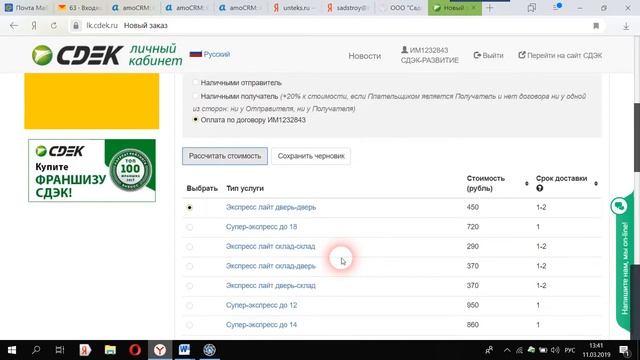
Task: Open the Экспресс лайт дверь-дверь service link
Action: (271, 207)
